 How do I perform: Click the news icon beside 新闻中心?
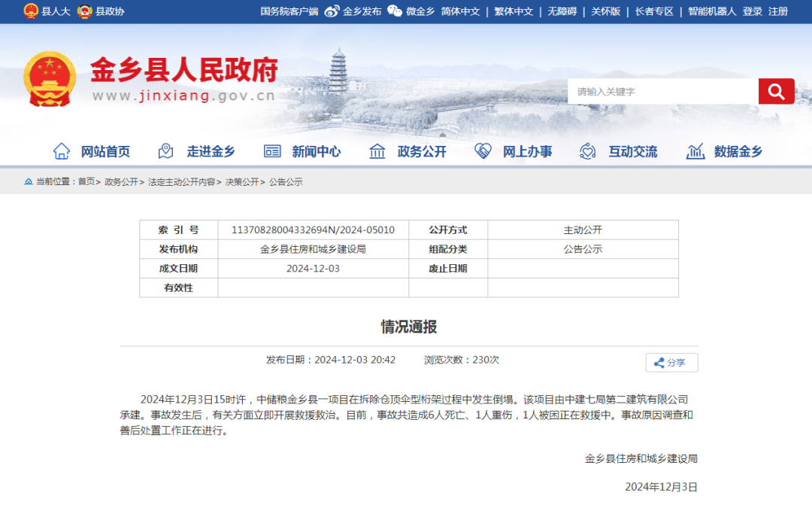pos(272,151)
